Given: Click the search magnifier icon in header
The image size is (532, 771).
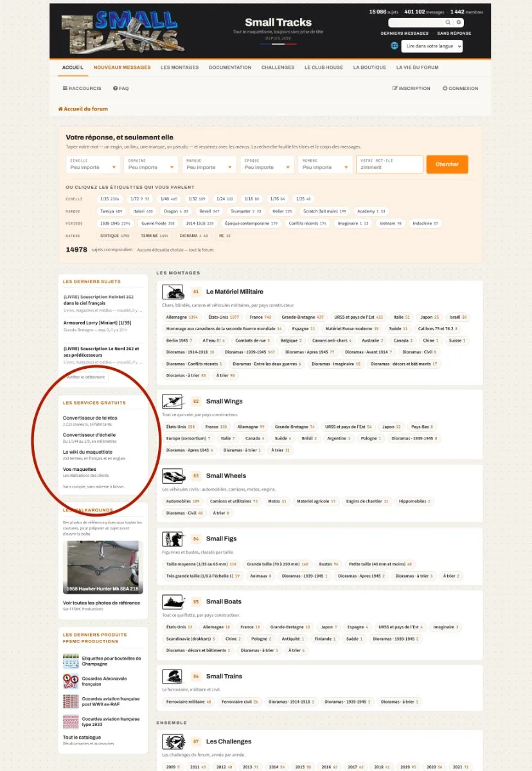Looking at the screenshot, I should coord(448,22).
